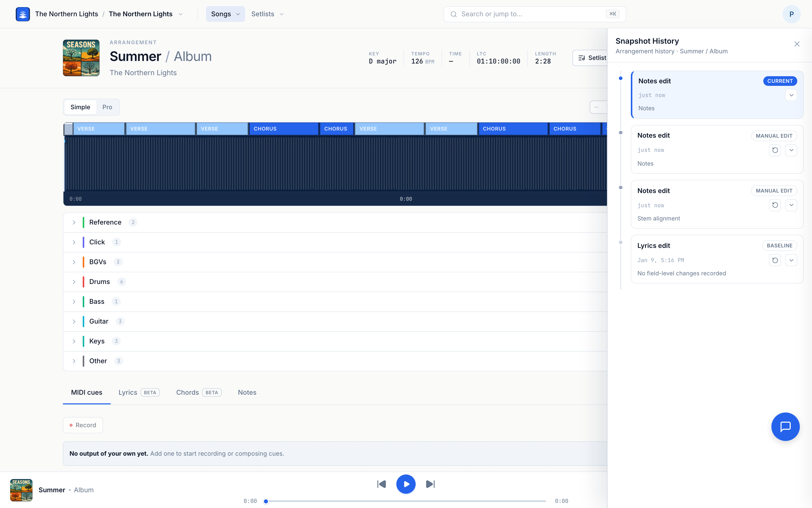Expand the Keys stem group
The height and width of the screenshot is (508, 812).
[x=74, y=341]
